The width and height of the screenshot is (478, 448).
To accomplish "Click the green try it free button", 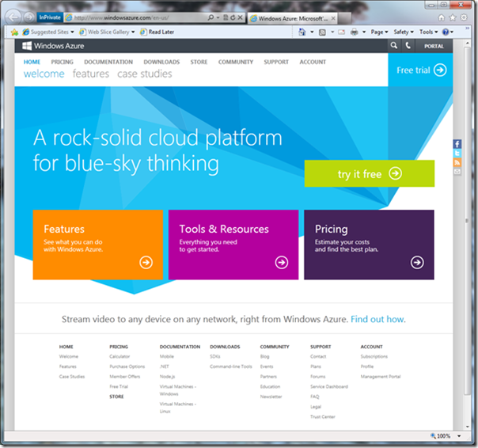I will click(370, 173).
